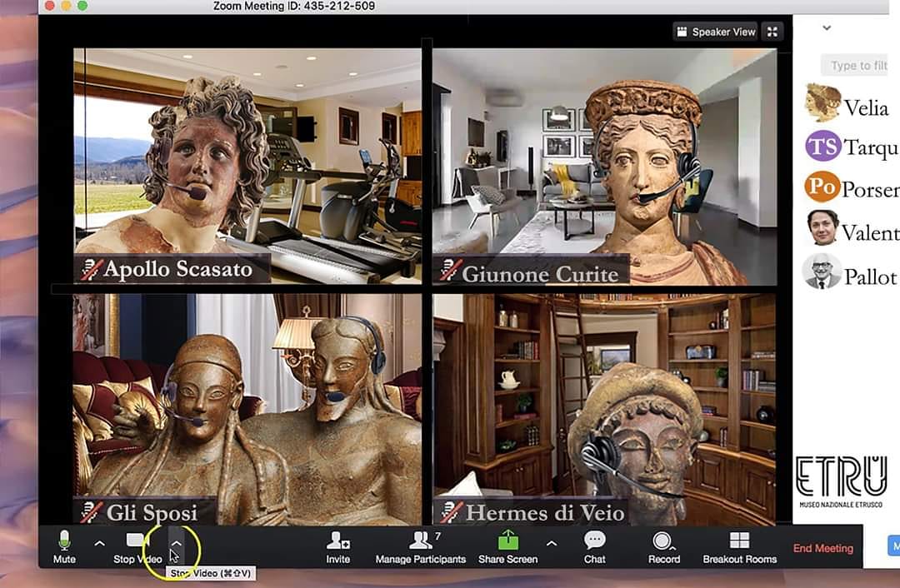
Task: Click the Stop Video camera icon
Action: pyautogui.click(x=136, y=541)
